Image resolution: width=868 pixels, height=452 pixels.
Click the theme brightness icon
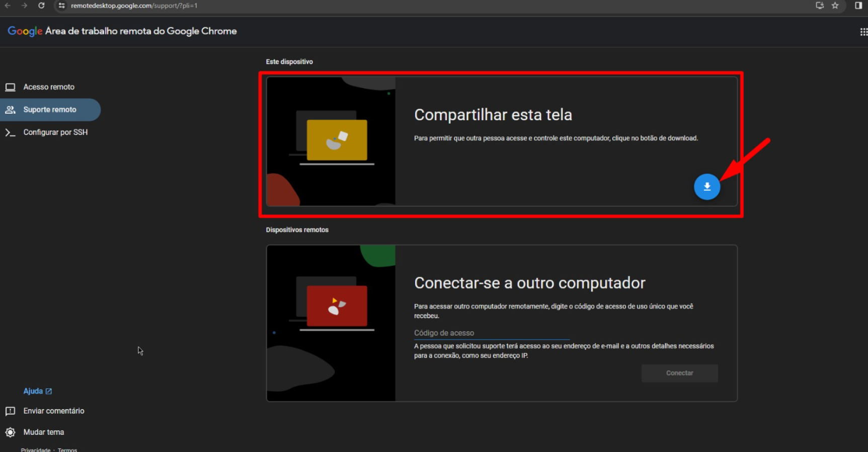[10, 432]
